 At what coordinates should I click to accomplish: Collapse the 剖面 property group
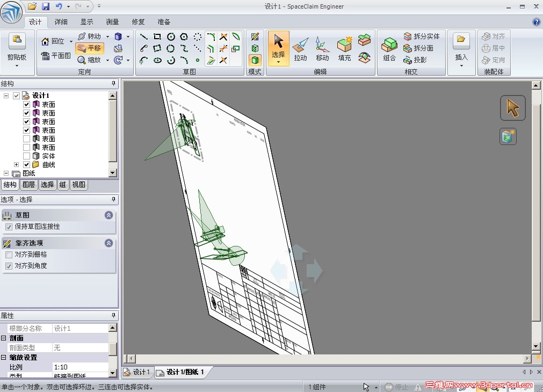(3, 338)
